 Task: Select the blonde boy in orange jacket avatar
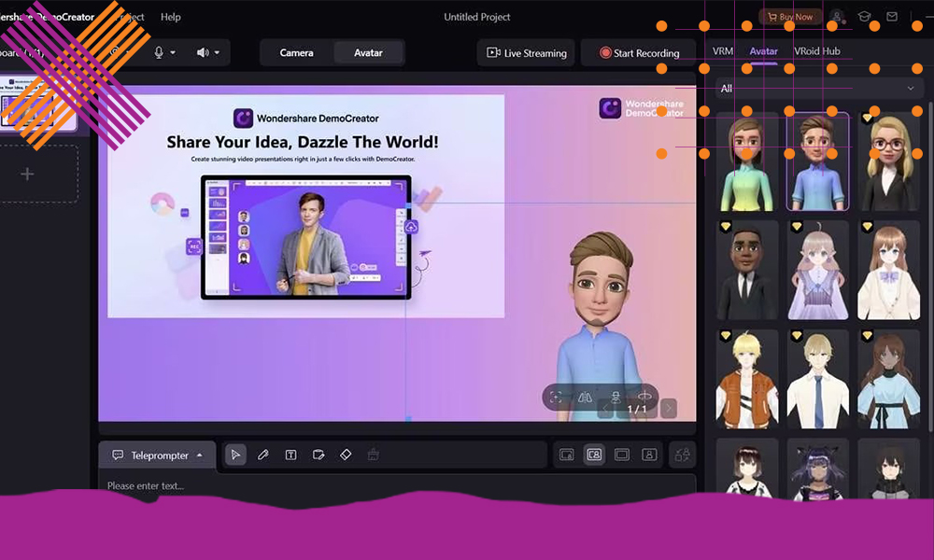(x=746, y=380)
